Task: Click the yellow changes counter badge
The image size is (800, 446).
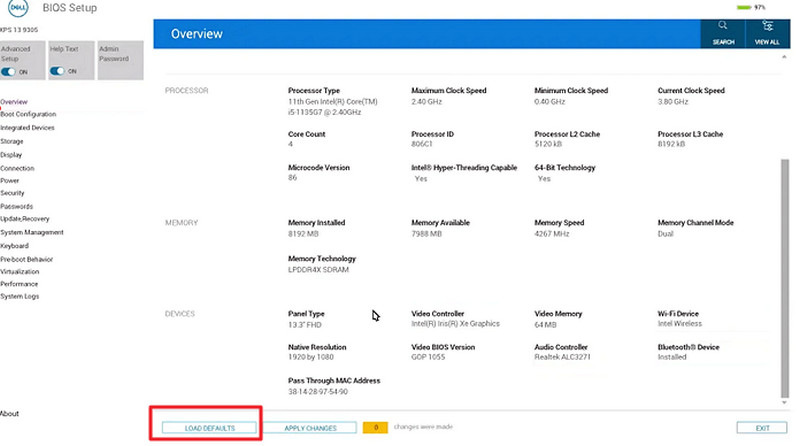Action: click(x=376, y=427)
